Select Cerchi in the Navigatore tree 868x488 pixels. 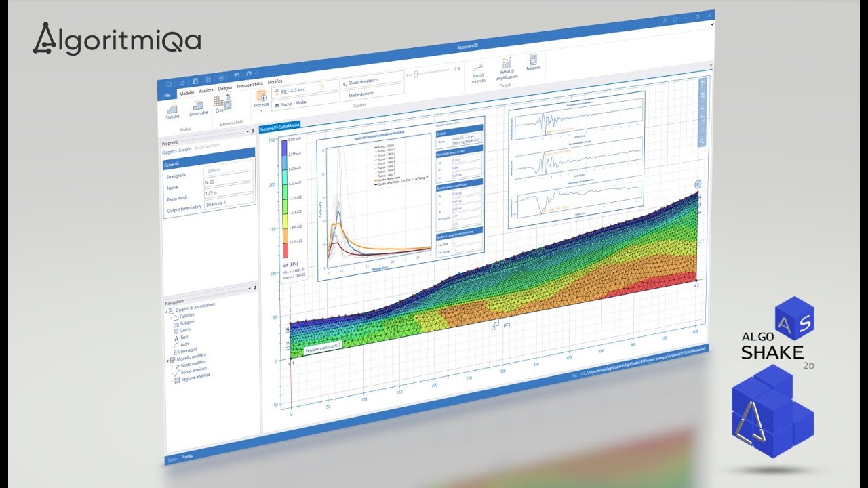pos(185,330)
